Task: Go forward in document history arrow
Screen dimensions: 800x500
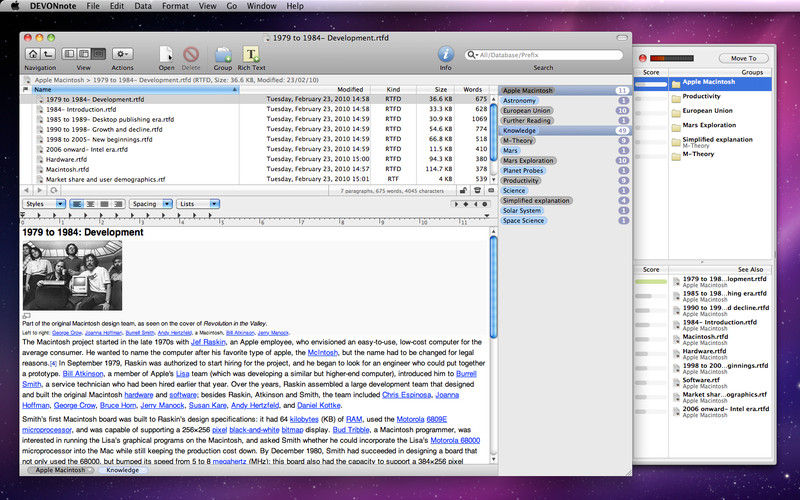Action: tap(40, 190)
